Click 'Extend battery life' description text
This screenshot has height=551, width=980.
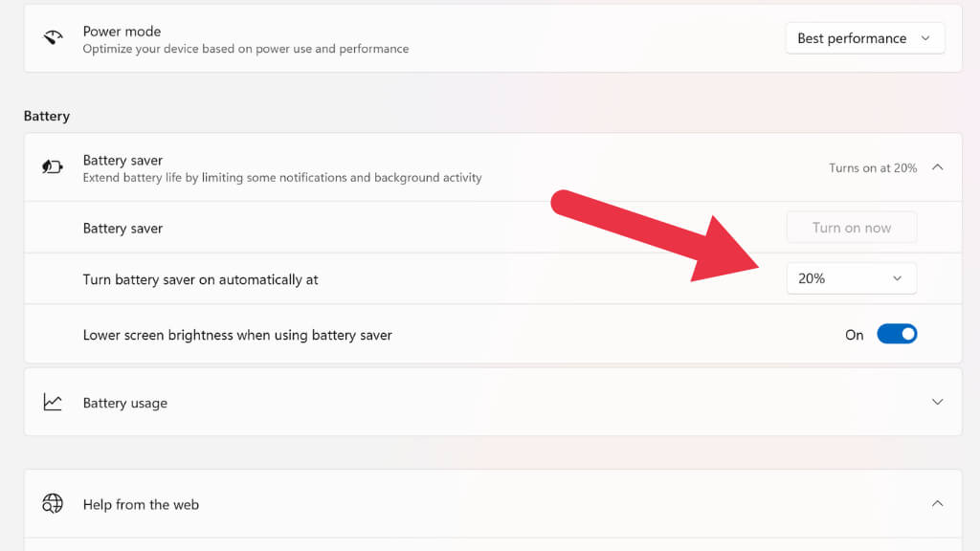[x=282, y=178]
